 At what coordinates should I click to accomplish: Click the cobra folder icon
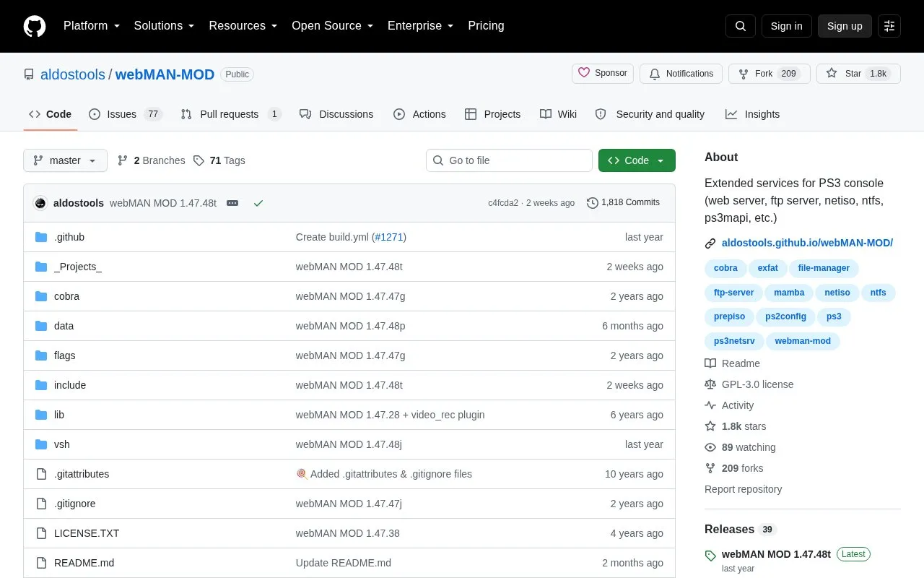click(41, 296)
